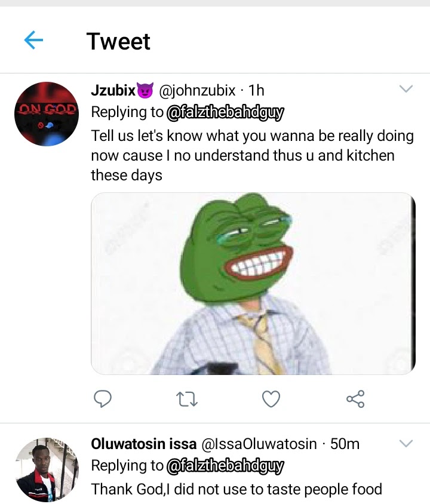This screenshot has width=430, height=504.
Task: Open Jzubix's tweet options chevron
Action: click(x=406, y=90)
